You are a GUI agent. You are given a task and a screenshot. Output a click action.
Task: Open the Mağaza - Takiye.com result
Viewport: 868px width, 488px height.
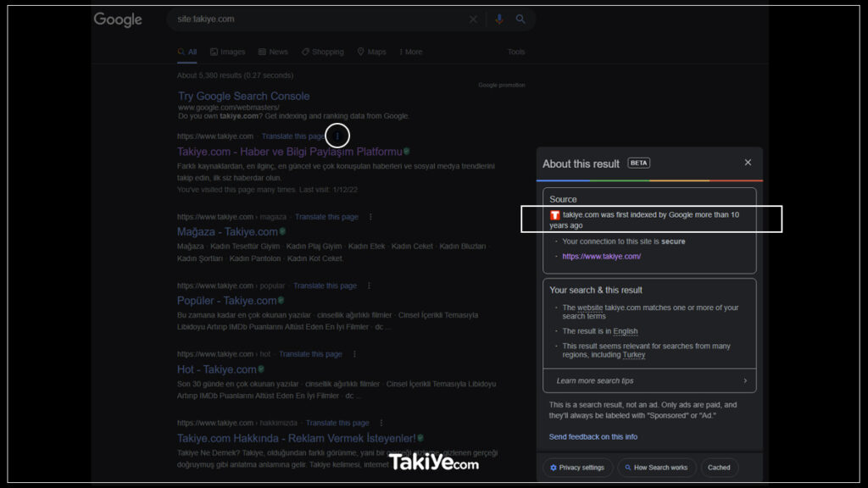(x=227, y=232)
